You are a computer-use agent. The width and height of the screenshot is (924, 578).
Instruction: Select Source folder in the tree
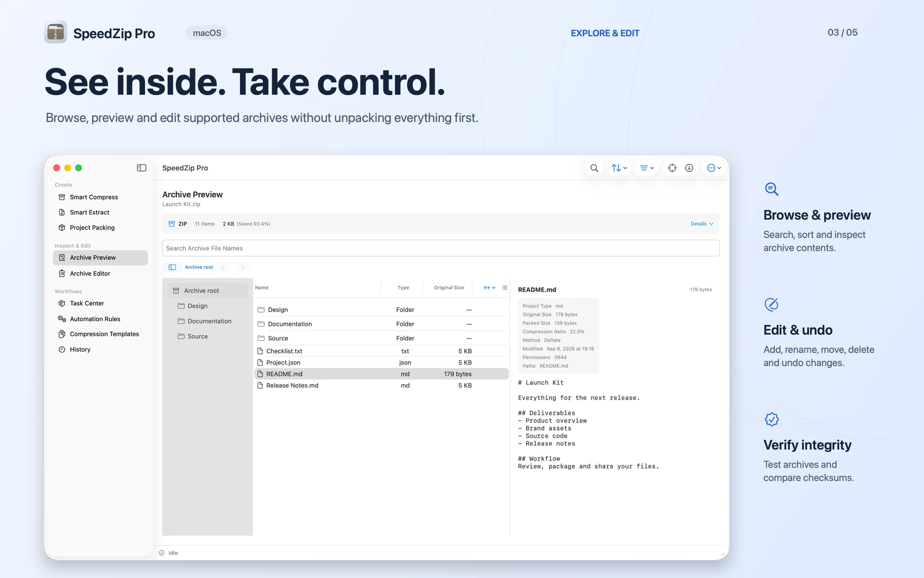(207, 336)
